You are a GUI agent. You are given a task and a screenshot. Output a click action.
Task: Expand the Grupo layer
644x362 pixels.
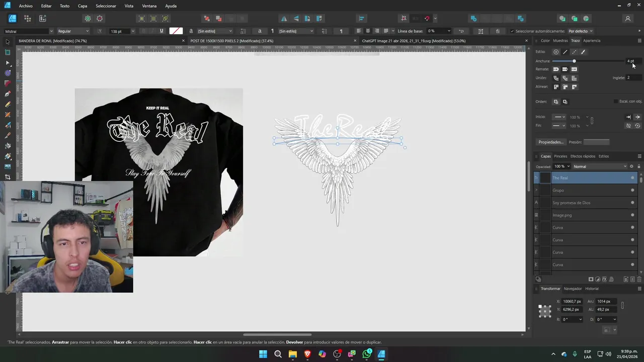536,190
